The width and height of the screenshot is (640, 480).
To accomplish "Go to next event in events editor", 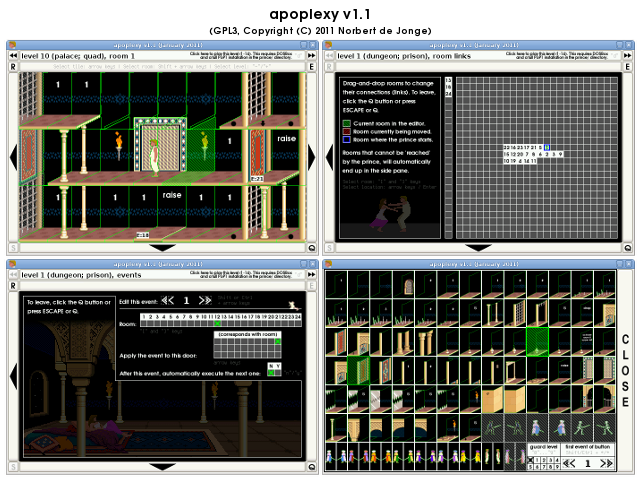I will coord(205,301).
